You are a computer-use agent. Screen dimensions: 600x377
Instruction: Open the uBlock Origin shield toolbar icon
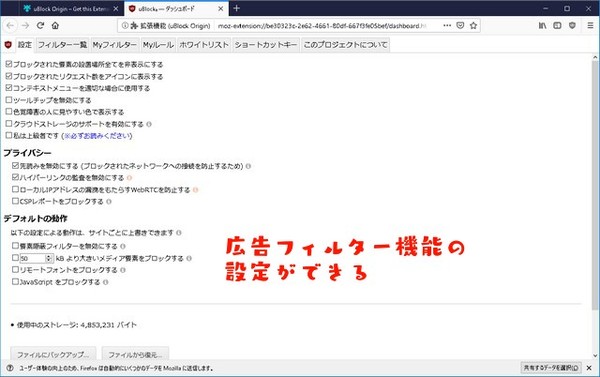[x=572, y=26]
